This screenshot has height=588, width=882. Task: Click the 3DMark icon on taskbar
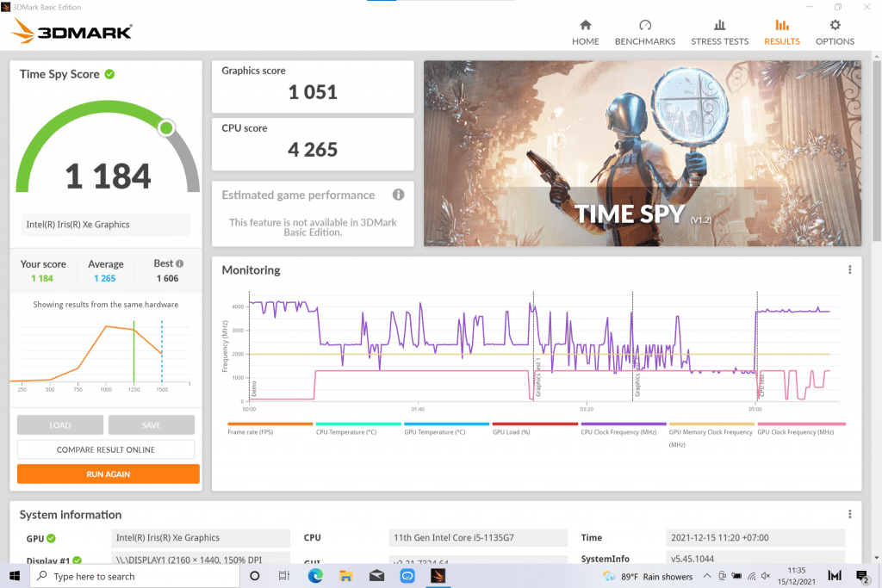click(438, 576)
